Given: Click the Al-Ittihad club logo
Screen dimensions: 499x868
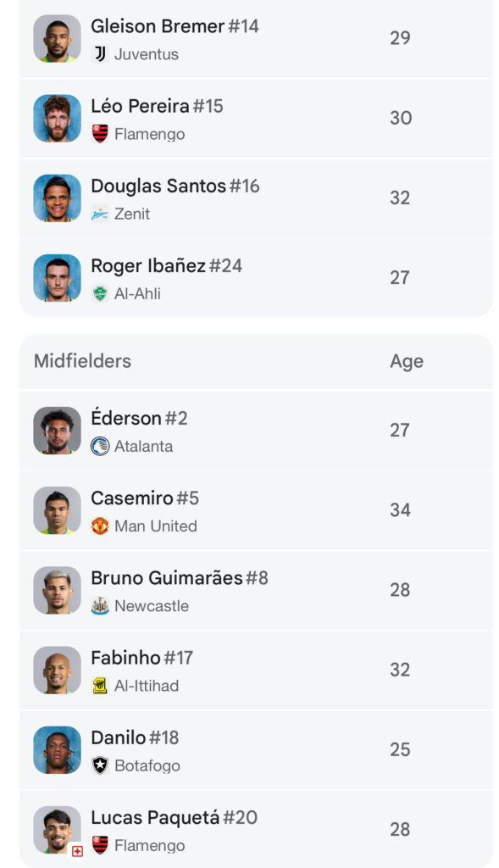Looking at the screenshot, I should tap(100, 685).
